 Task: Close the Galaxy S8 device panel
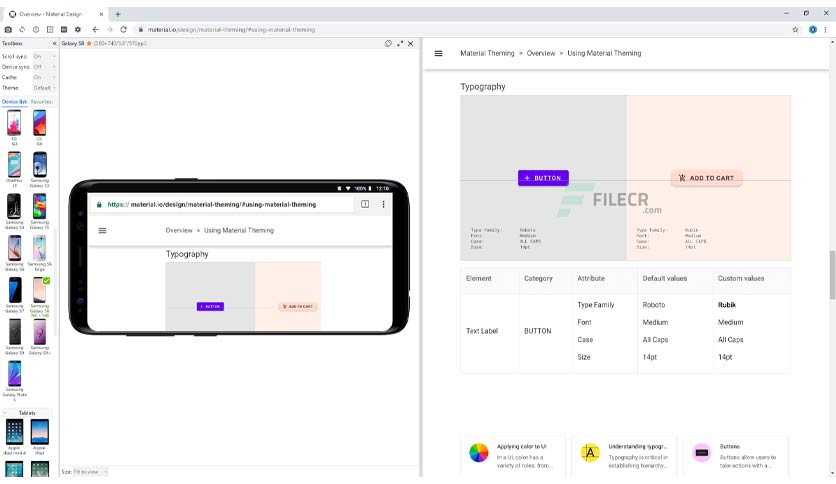pyautogui.click(x=411, y=44)
